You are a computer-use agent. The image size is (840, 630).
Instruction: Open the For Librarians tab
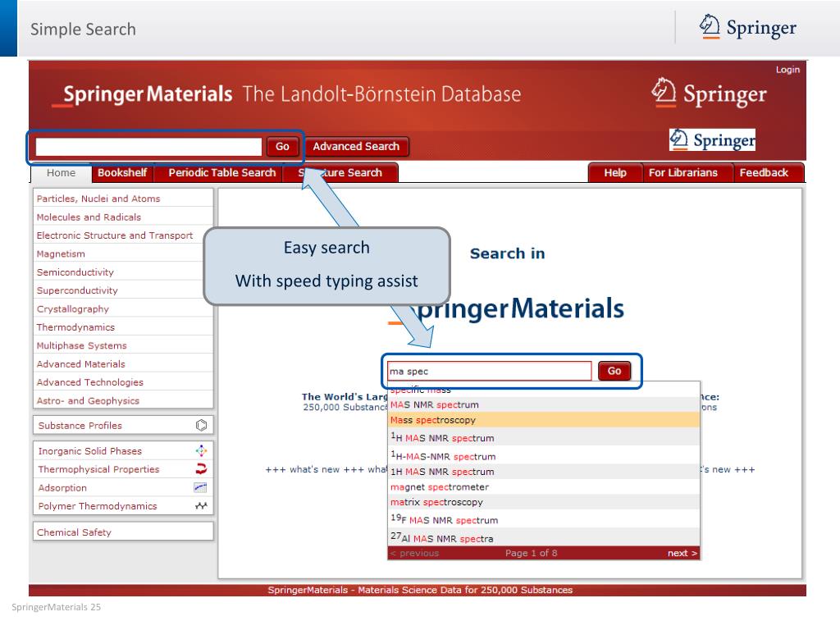683,173
